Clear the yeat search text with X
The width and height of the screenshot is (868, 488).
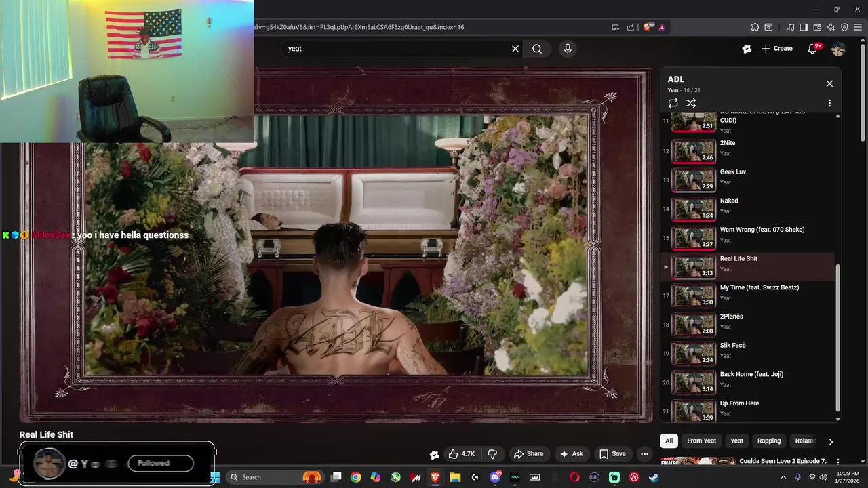click(515, 49)
